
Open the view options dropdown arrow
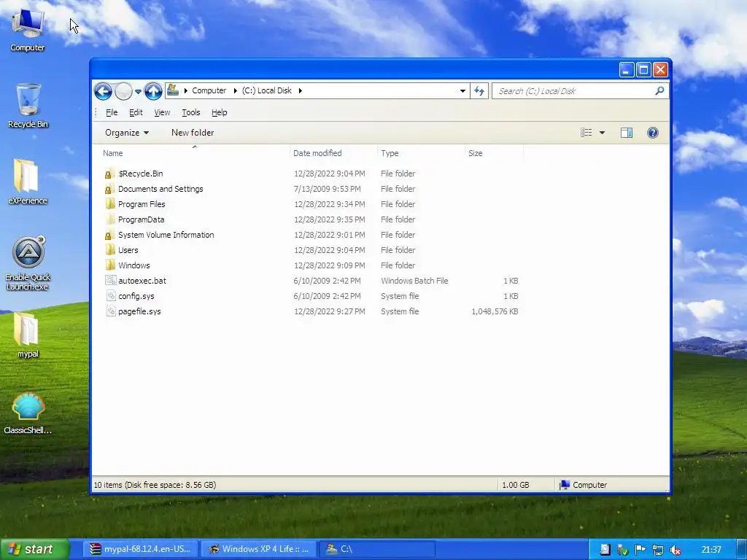coord(602,133)
